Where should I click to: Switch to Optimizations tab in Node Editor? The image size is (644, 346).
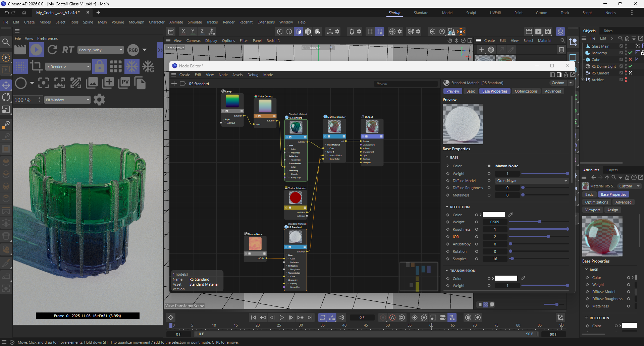(526, 91)
